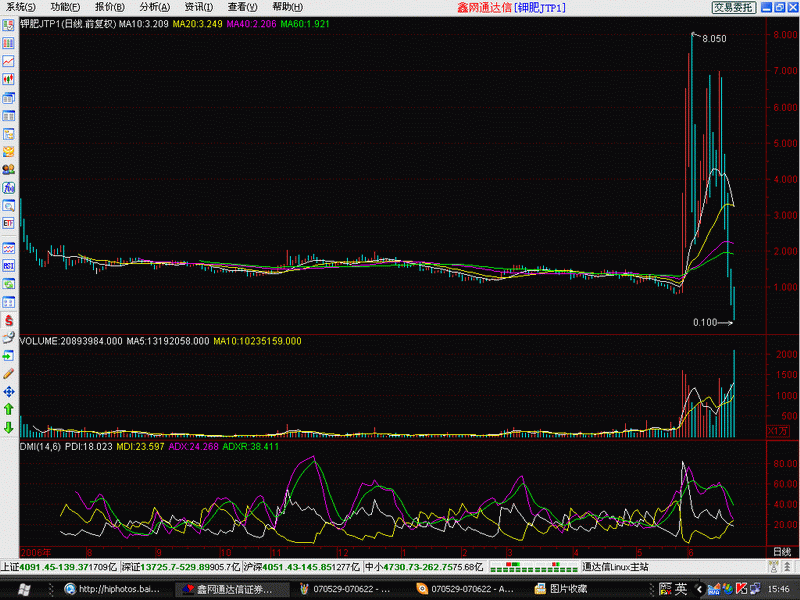Open the fx formula function icon
Image resolution: width=800 pixels, height=600 pixels.
point(8,188)
